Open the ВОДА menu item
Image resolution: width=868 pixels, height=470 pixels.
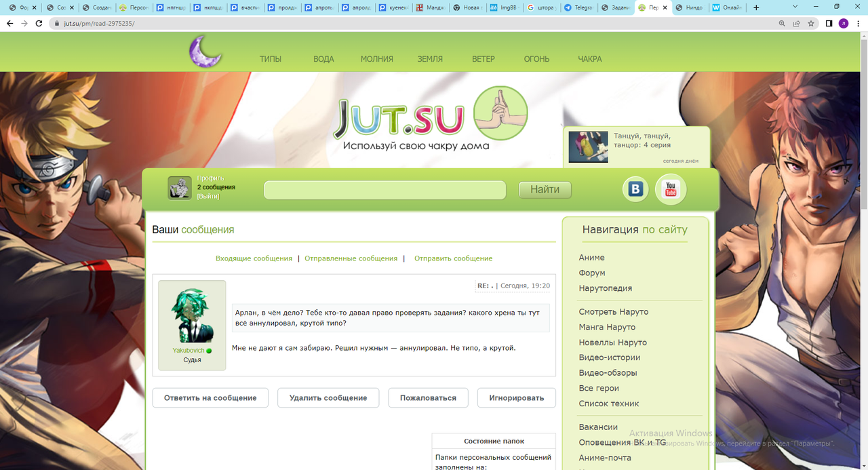[x=323, y=59]
